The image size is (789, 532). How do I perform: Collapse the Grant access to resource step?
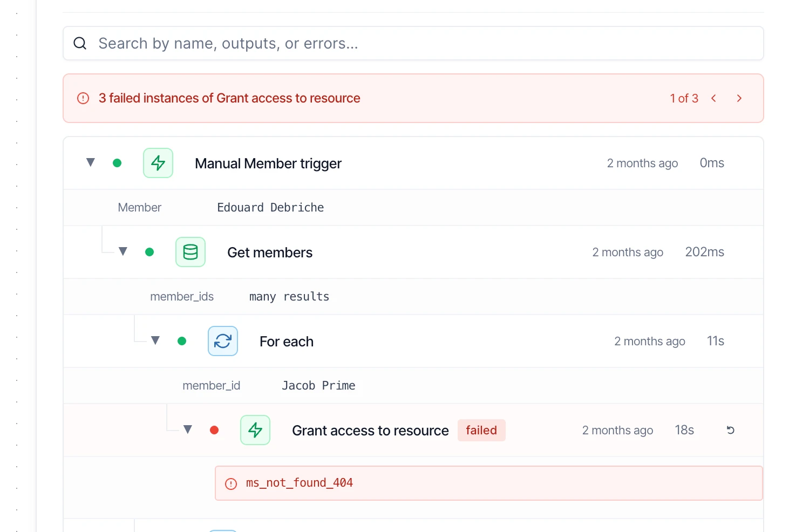pos(188,429)
